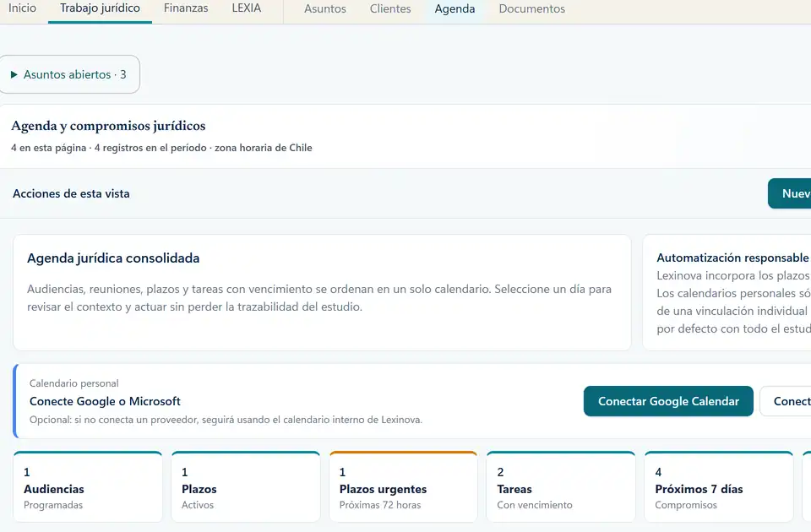811x532 pixels.
Task: Open the Inicio tab
Action: (x=22, y=8)
